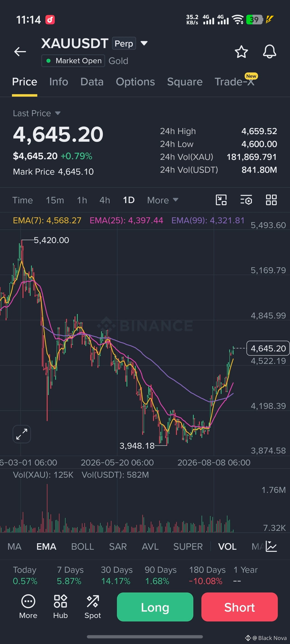Tap the 7 Days 5.87% performance

click(x=70, y=575)
